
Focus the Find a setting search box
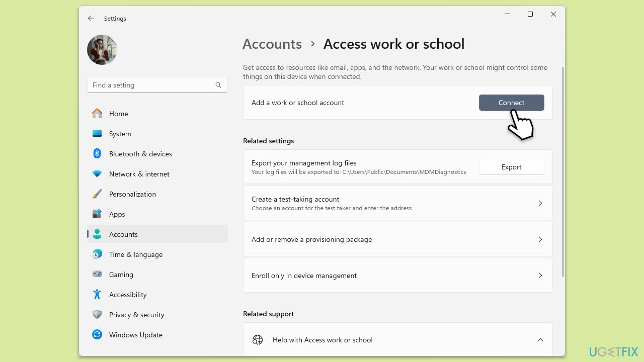157,85
